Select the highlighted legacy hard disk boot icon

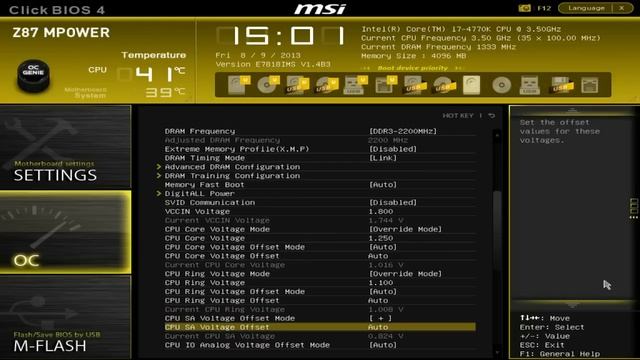pyautogui.click(x=471, y=85)
